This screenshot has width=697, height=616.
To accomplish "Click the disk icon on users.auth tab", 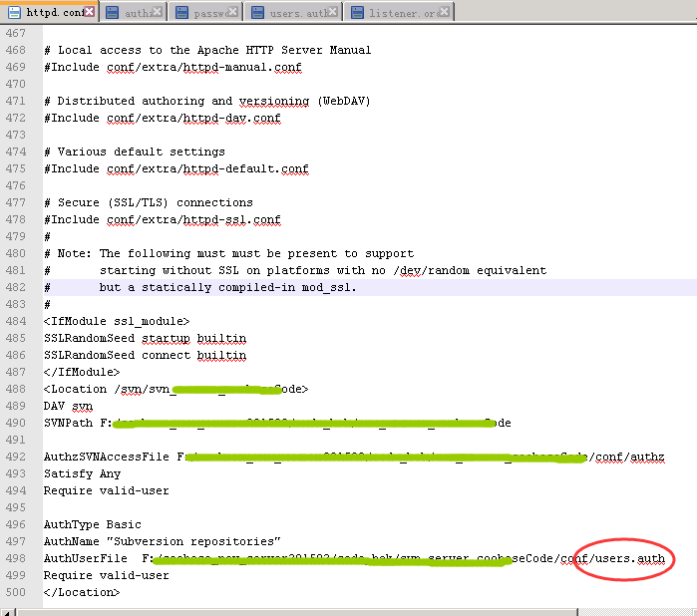I will click(257, 12).
